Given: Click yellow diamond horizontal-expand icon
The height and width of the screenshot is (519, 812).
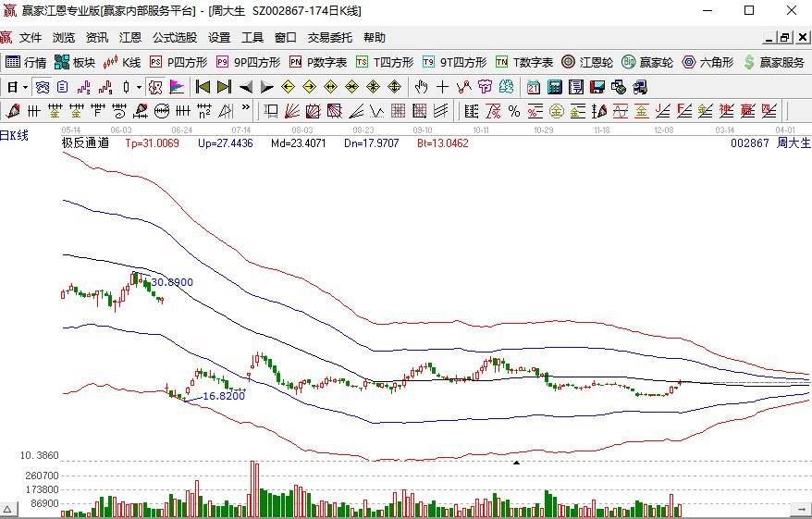Looking at the screenshot, I should tap(330, 88).
